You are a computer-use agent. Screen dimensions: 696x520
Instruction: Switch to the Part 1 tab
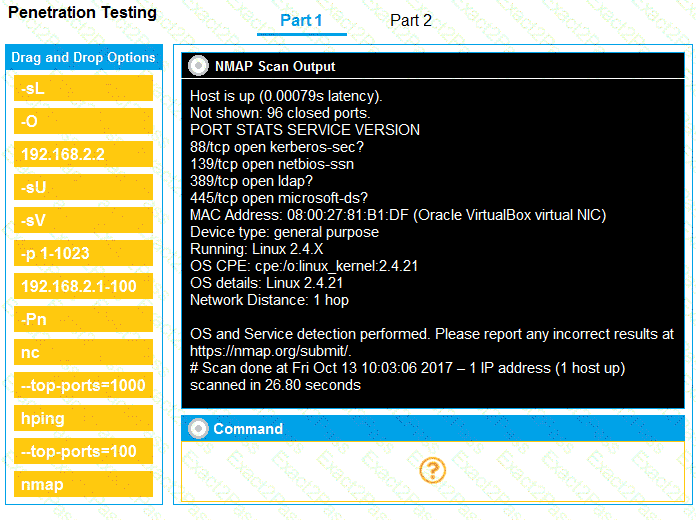(x=301, y=21)
